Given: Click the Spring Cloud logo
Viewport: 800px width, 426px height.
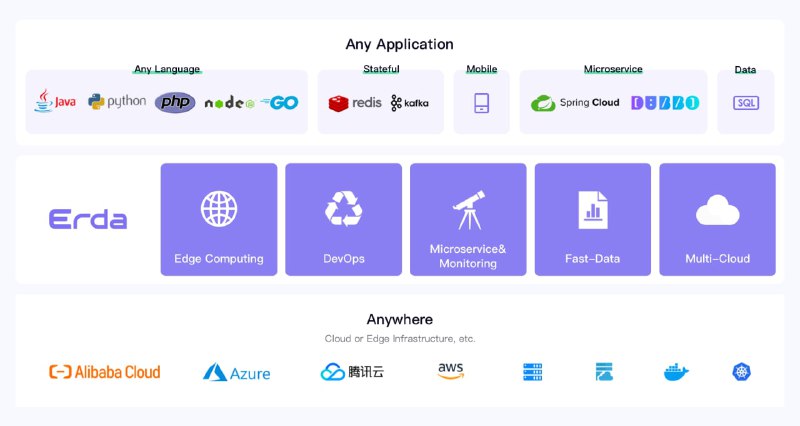Looking at the screenshot, I should [x=575, y=103].
